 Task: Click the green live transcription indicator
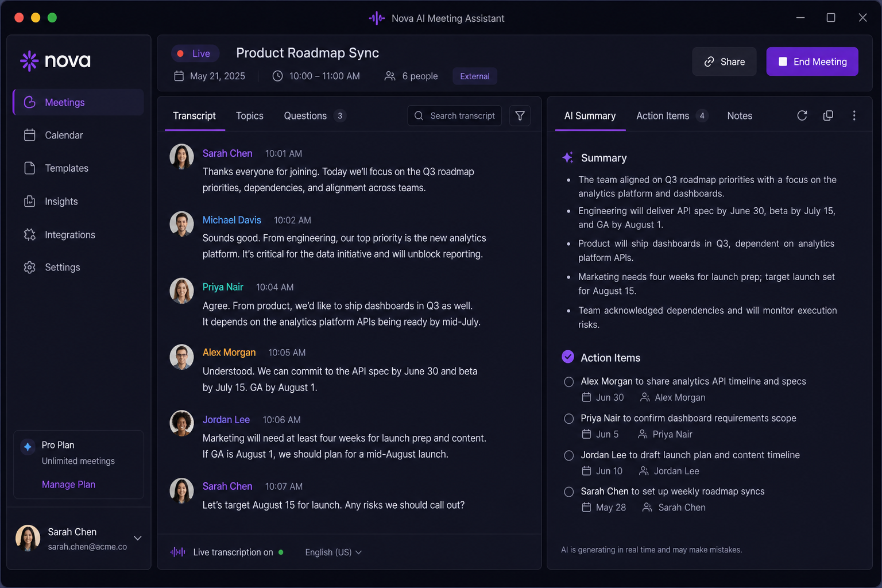tap(281, 552)
